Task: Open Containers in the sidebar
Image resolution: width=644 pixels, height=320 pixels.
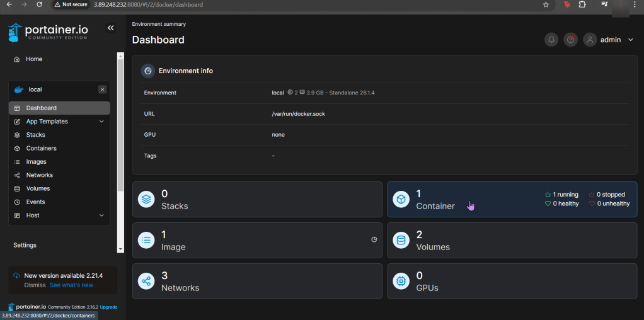Action: pos(41,148)
